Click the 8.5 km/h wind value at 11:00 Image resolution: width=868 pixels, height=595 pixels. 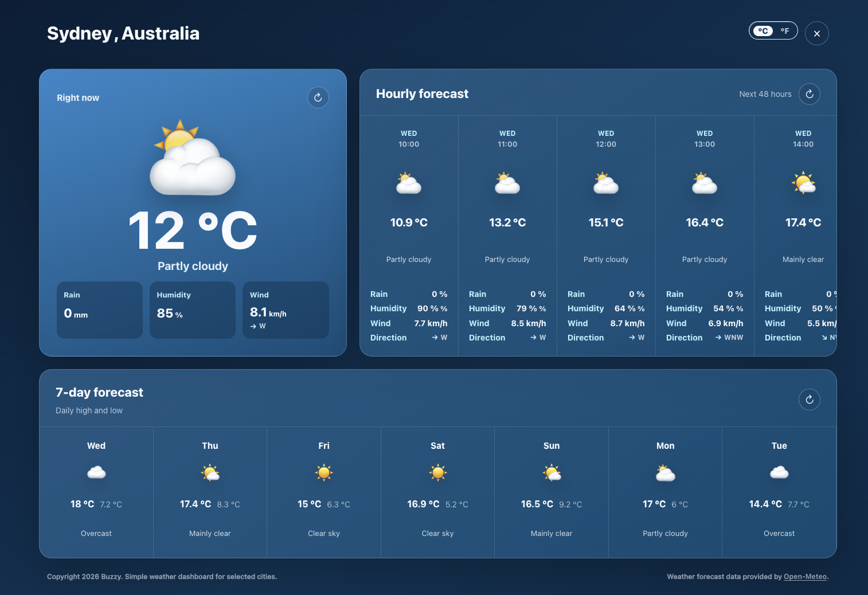pos(529,323)
